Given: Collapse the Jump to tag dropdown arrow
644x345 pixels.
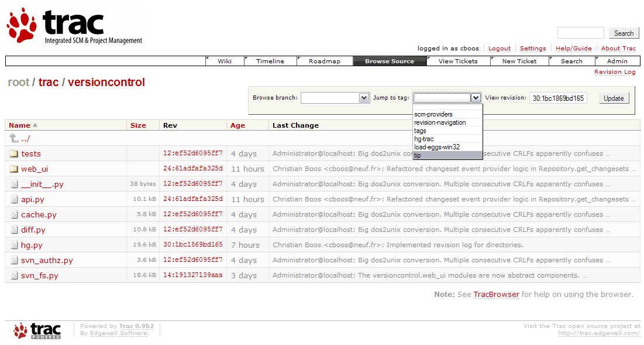Looking at the screenshot, I should [x=476, y=98].
